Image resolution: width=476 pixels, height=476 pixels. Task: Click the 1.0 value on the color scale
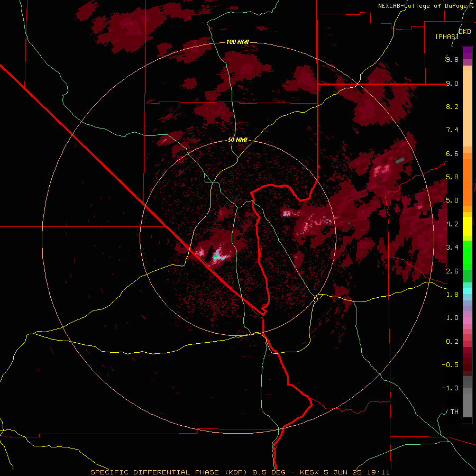452,318
